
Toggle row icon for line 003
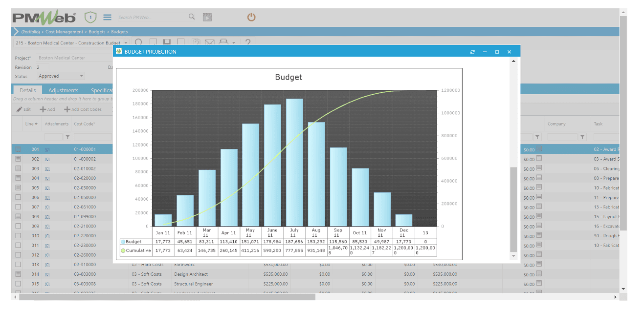(x=18, y=168)
